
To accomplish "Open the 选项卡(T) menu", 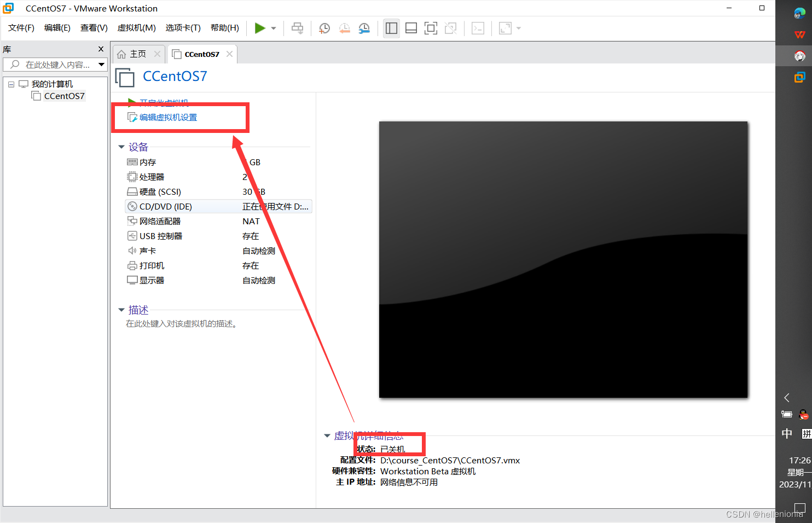I will [x=183, y=28].
